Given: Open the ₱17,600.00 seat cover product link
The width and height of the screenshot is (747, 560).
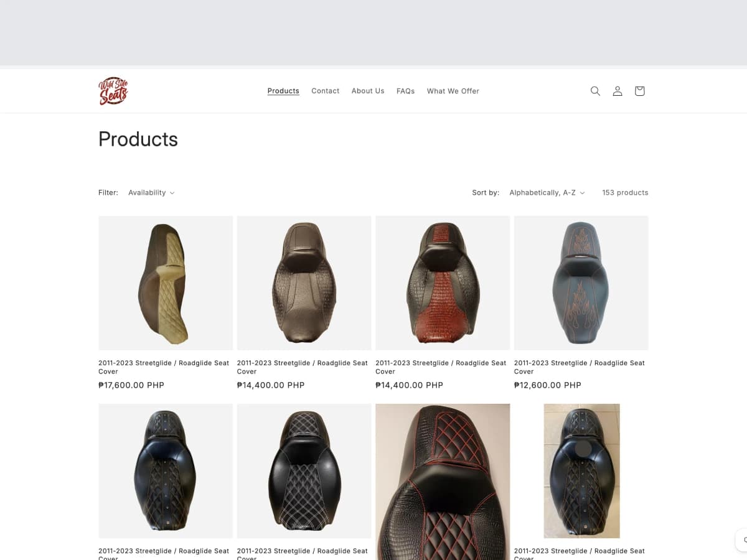Looking at the screenshot, I should [x=164, y=367].
